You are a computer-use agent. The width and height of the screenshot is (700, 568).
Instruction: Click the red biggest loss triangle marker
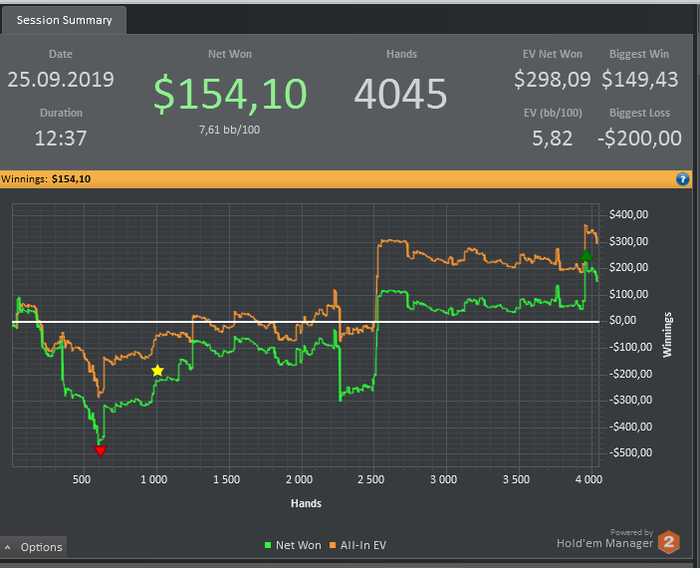point(100,451)
